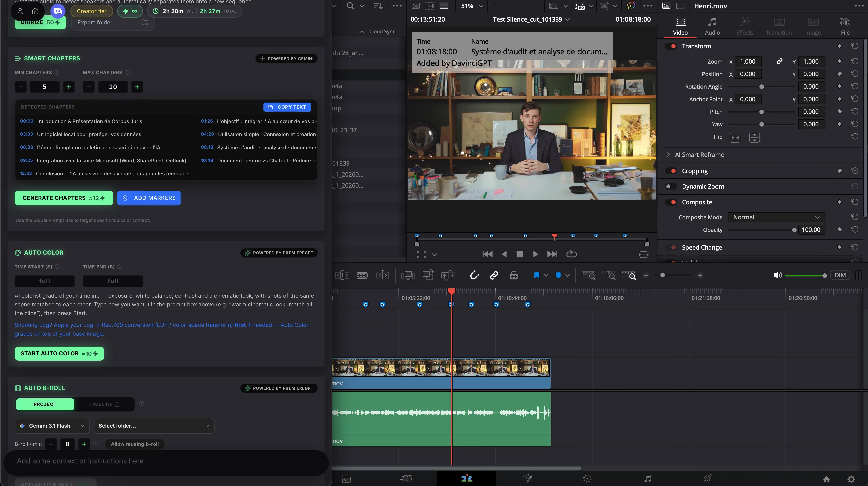868x486 pixels.
Task: Flip clip horizontally
Action: click(x=735, y=137)
